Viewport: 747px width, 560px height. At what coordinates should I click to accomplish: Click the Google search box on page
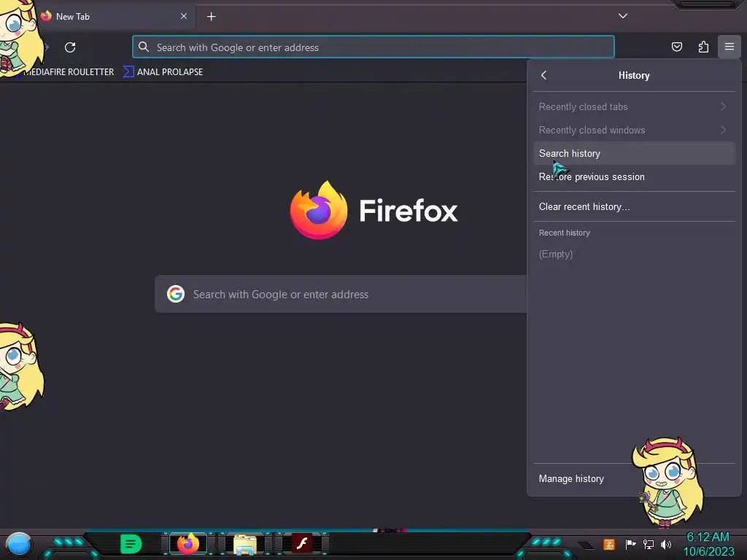(341, 295)
